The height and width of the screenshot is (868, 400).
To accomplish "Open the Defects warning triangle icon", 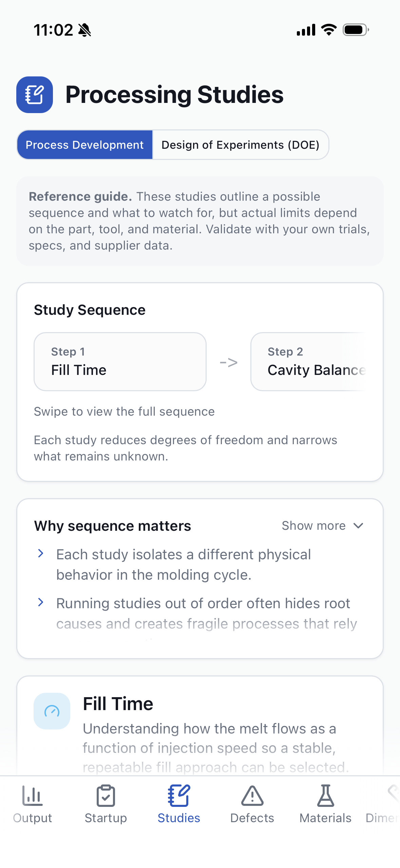I will [x=252, y=795].
